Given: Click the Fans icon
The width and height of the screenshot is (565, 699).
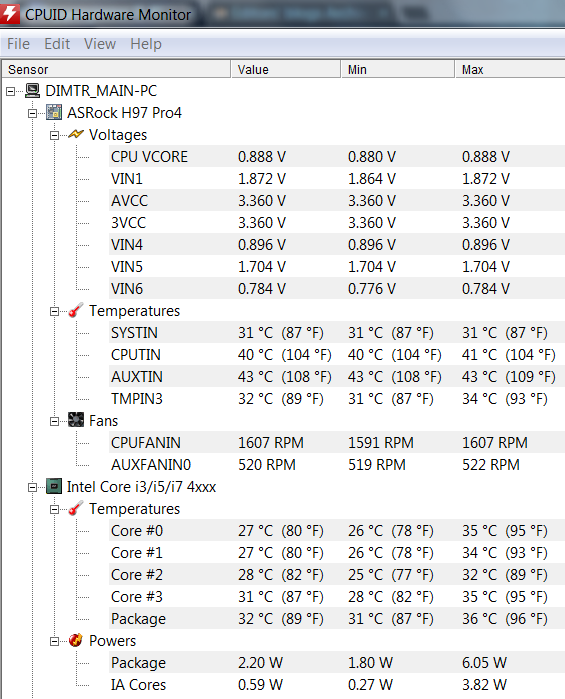Looking at the screenshot, I should click(x=76, y=420).
